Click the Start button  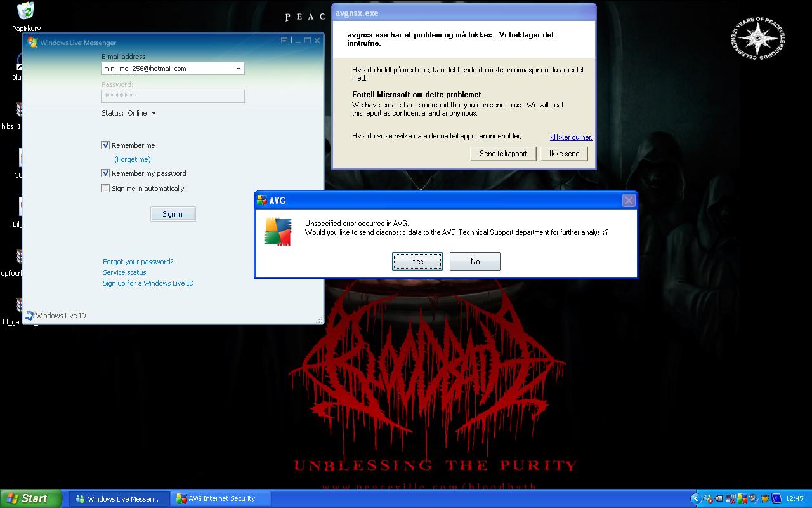(x=30, y=498)
